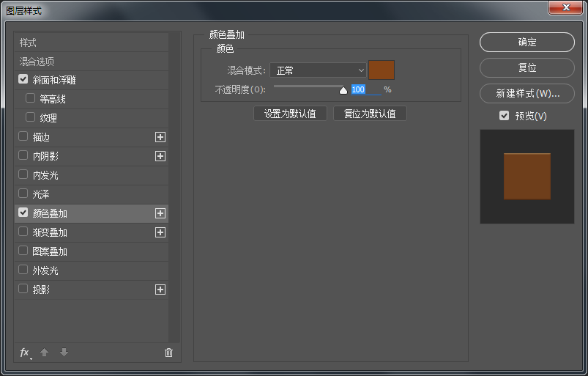
Task: Add another 颜色叠加 effect with plus icon
Action: pyautogui.click(x=160, y=213)
